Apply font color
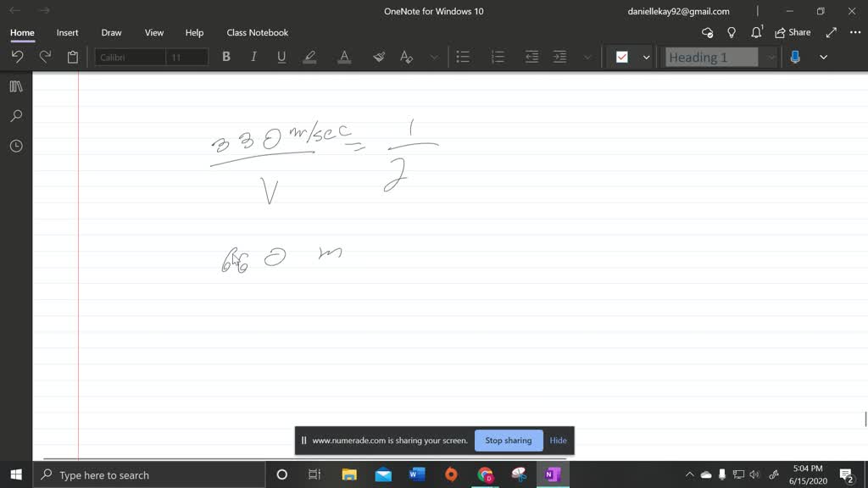The height and width of the screenshot is (488, 868). pos(344,57)
